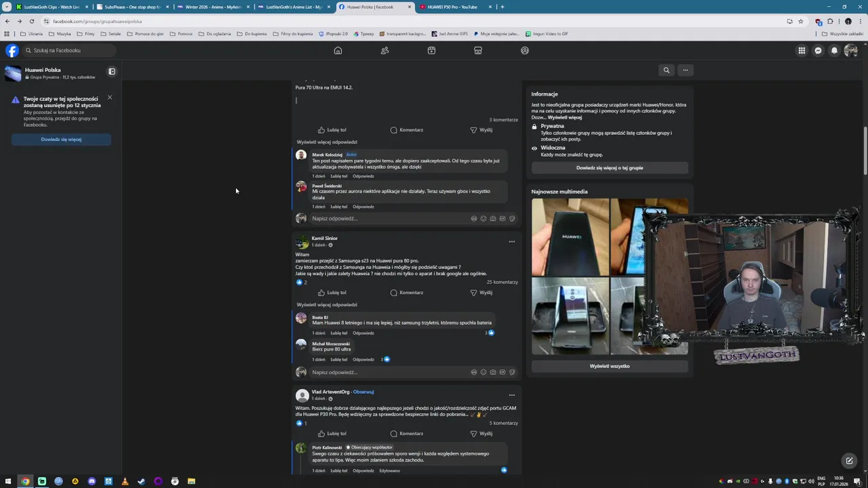
Task: Click Dowiedz się więcej o tej grupie
Action: 610,167
